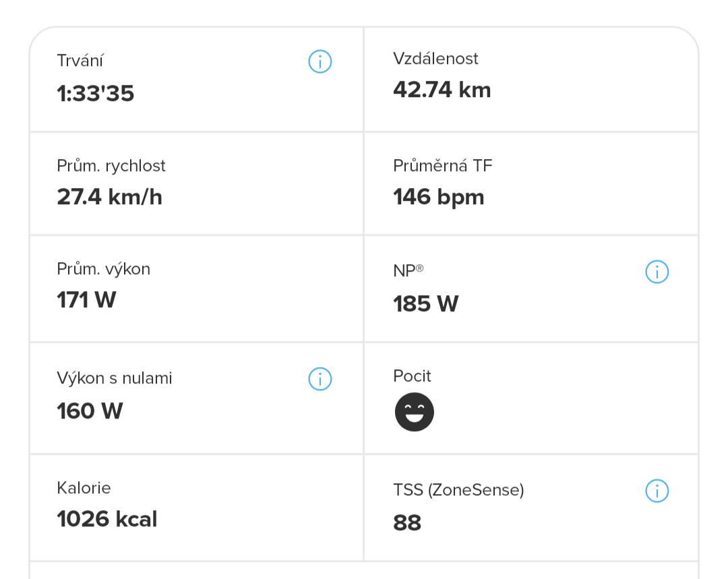Tap the smiley face under Pocit

[x=415, y=412]
